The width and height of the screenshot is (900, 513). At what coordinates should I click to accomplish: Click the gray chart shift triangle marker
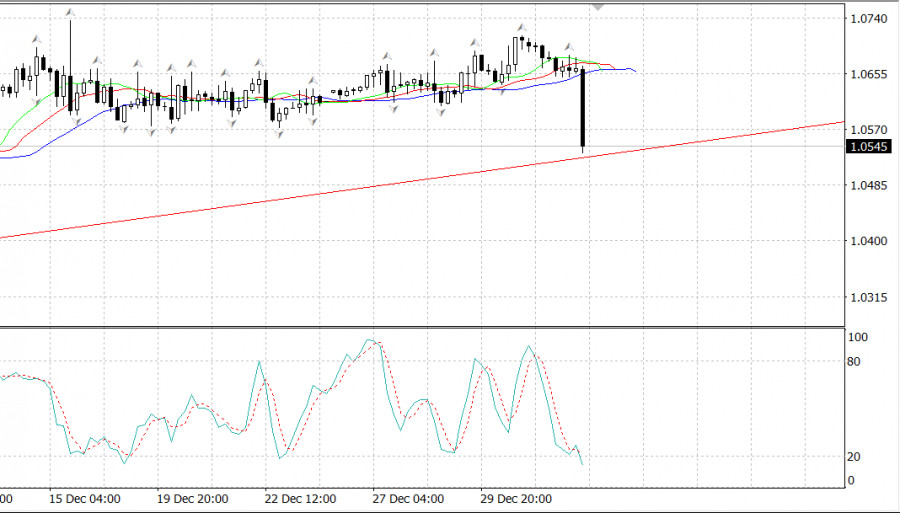[x=598, y=6]
